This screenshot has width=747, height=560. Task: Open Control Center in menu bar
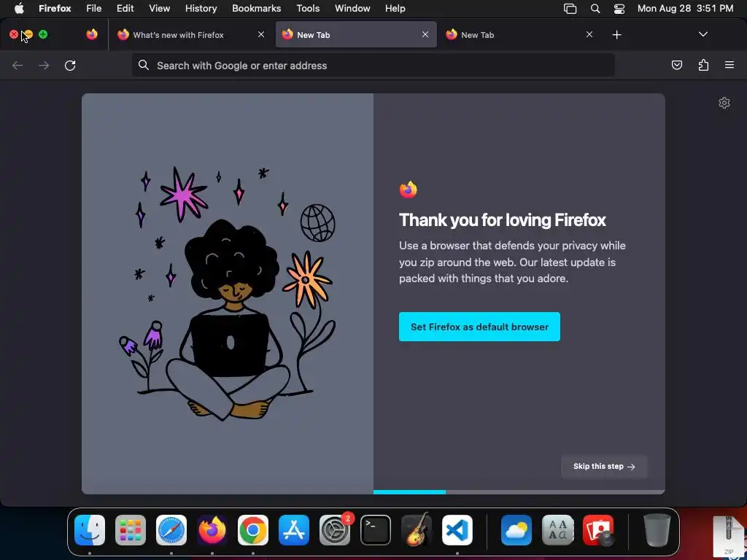click(x=619, y=8)
